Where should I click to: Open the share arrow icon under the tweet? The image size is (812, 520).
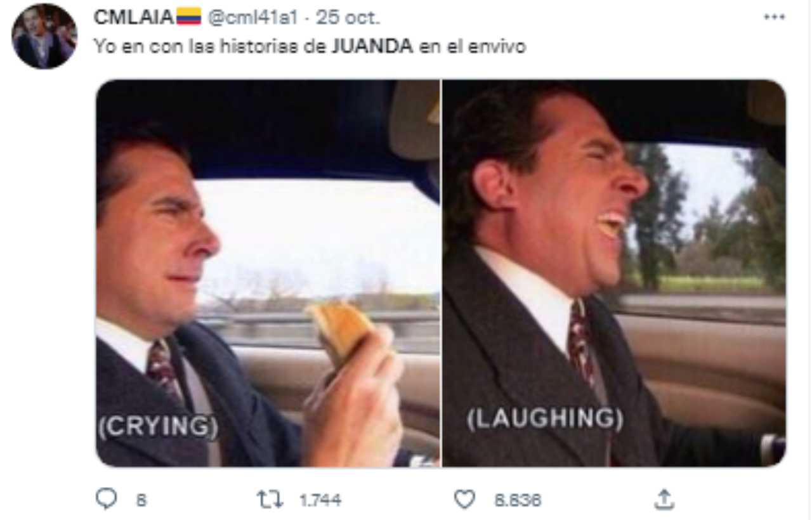tap(664, 500)
